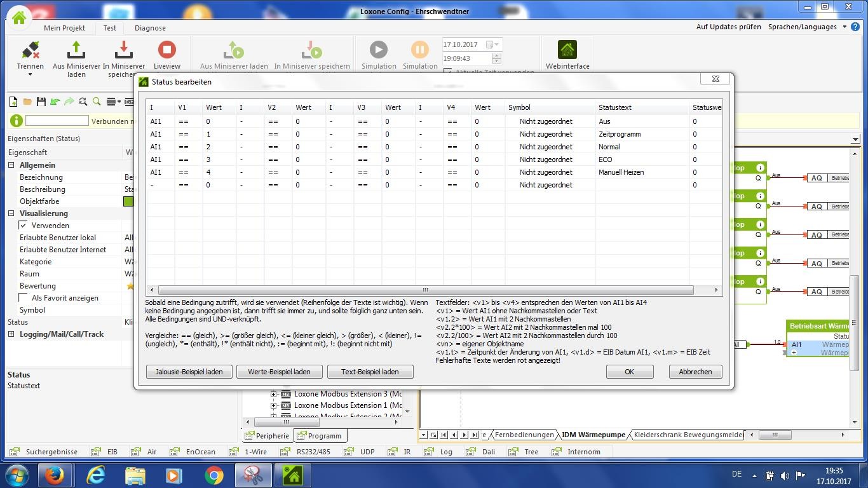868x488 pixels.
Task: Select the Zeitprogramm status text cell
Action: pyautogui.click(x=642, y=134)
